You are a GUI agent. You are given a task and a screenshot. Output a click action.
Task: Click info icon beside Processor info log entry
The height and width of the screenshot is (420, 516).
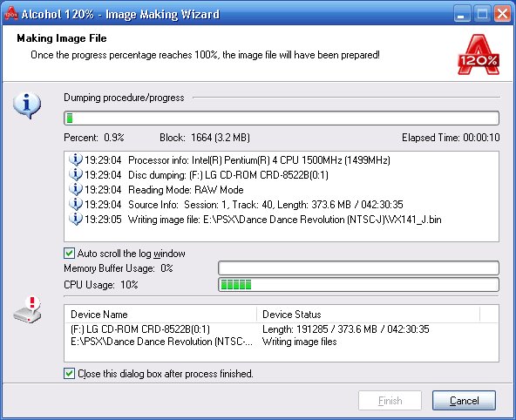tap(75, 159)
